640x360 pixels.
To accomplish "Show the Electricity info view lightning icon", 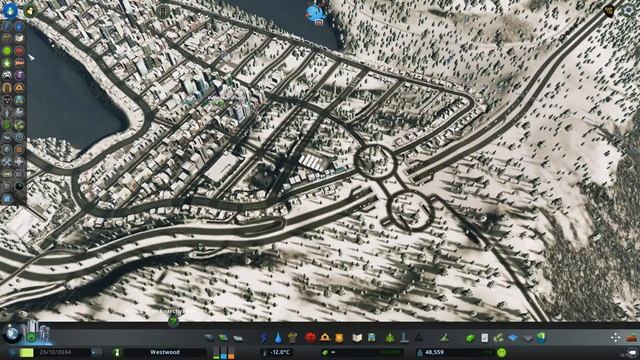I will point(7,27).
